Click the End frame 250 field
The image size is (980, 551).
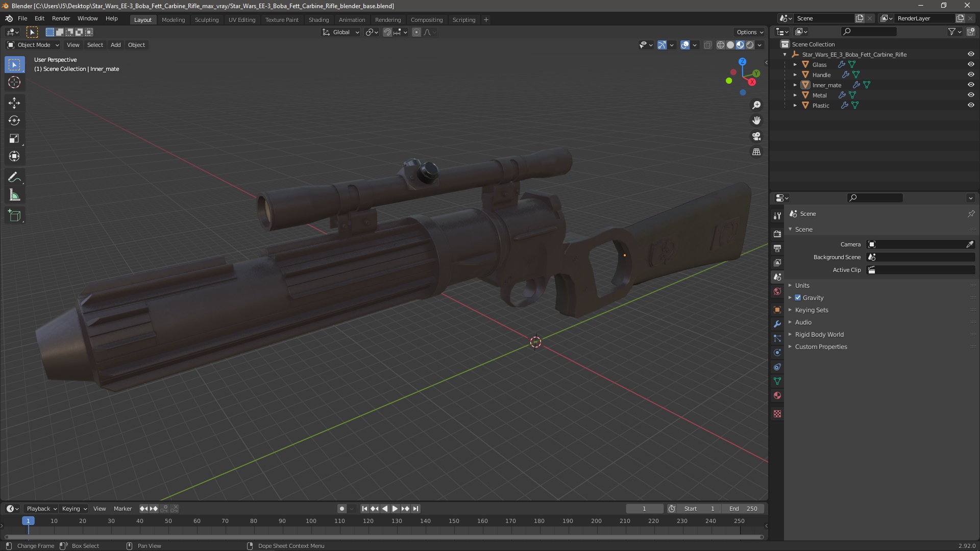(743, 509)
